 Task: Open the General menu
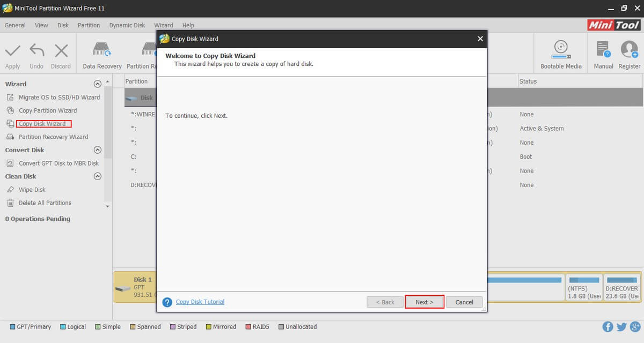(x=15, y=25)
